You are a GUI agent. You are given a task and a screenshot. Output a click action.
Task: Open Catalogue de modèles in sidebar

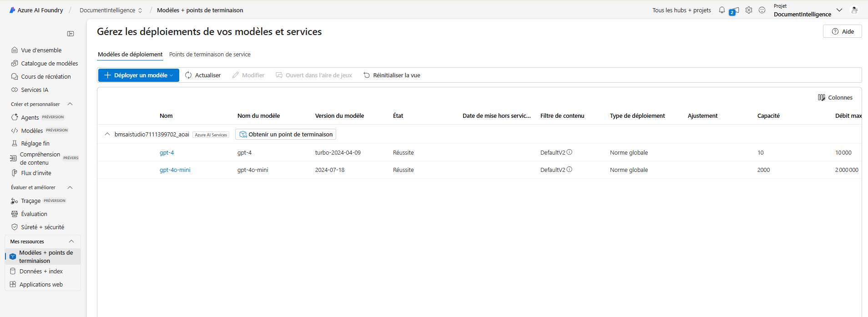pyautogui.click(x=49, y=64)
